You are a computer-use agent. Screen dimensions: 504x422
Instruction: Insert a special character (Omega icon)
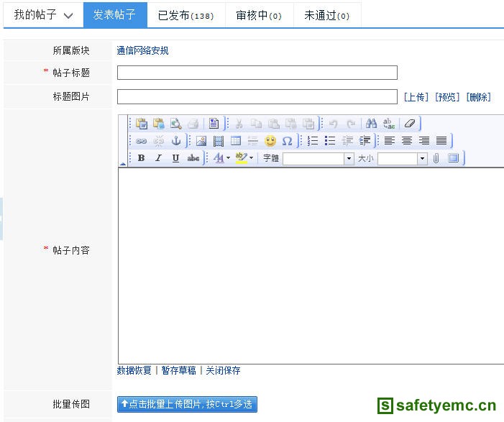[288, 141]
